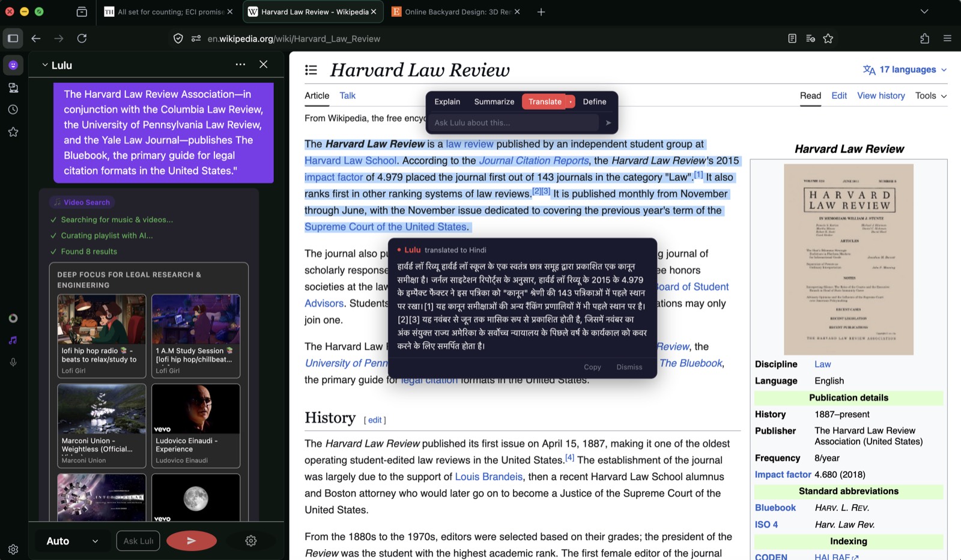Open the Tools dropdown menu
The image size is (961, 560).
pyautogui.click(x=931, y=95)
